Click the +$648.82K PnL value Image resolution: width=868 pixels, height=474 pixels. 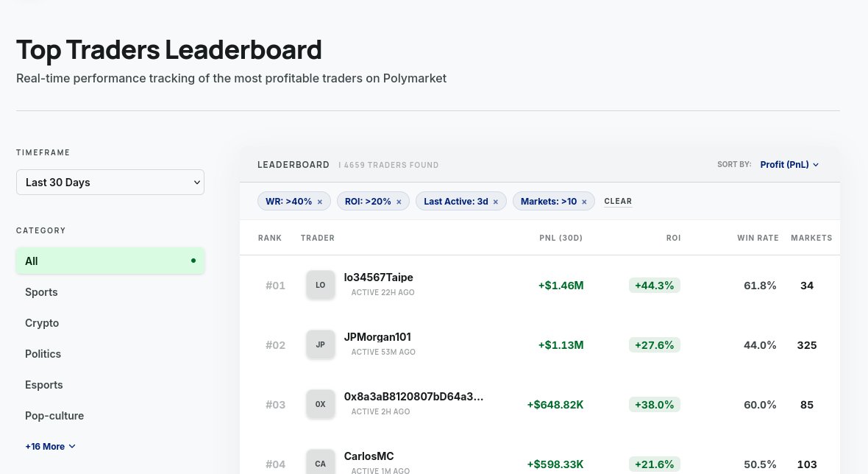(x=555, y=405)
